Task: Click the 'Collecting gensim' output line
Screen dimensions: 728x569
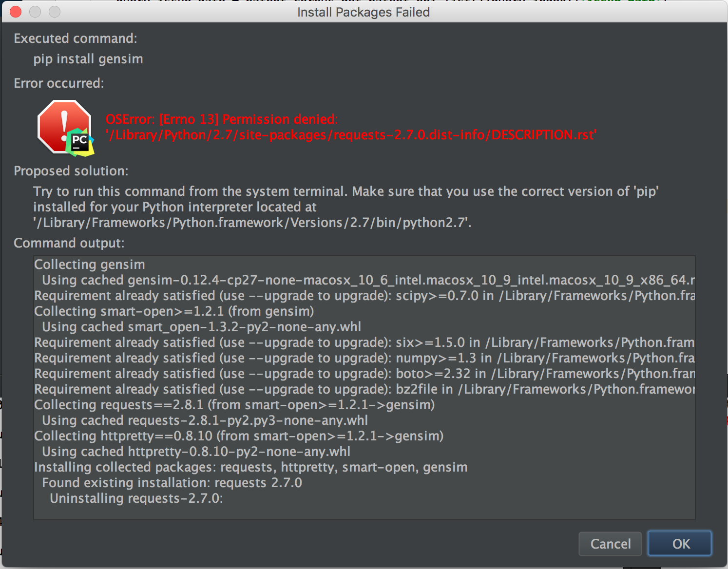Action: pyautogui.click(x=90, y=265)
